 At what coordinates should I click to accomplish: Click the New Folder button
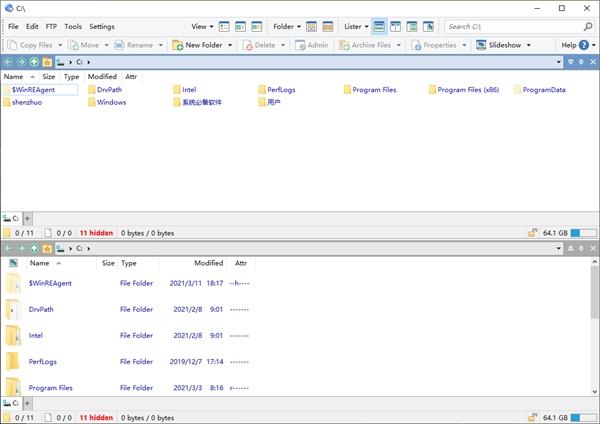coord(202,45)
